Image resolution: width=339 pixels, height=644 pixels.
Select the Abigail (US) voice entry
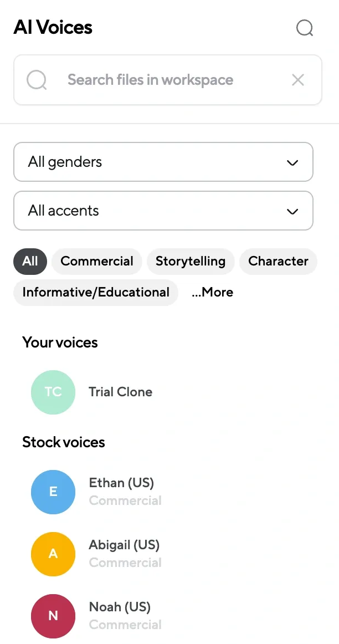124,545
